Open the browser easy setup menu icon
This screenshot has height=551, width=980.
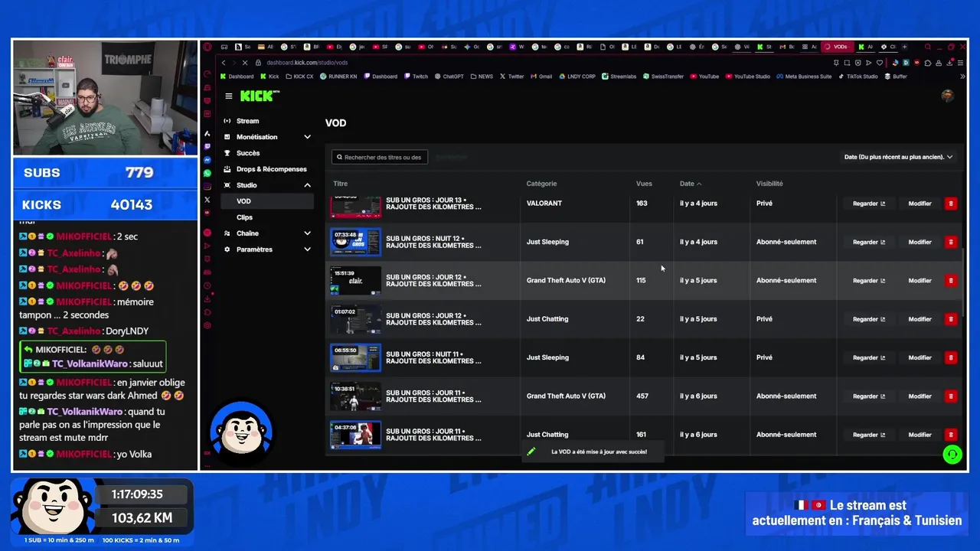tap(961, 63)
